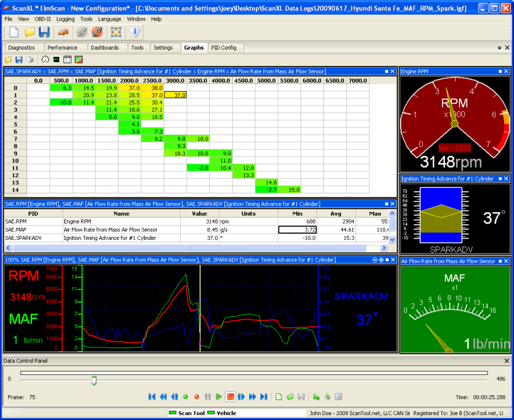
Task: Switch to the Diagnostics tab
Action: 22,48
